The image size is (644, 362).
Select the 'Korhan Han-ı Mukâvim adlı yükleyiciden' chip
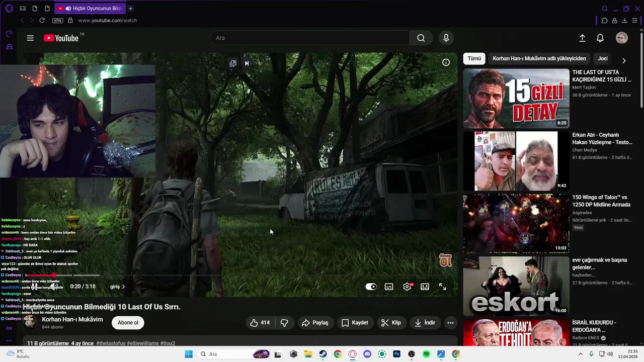click(539, 58)
